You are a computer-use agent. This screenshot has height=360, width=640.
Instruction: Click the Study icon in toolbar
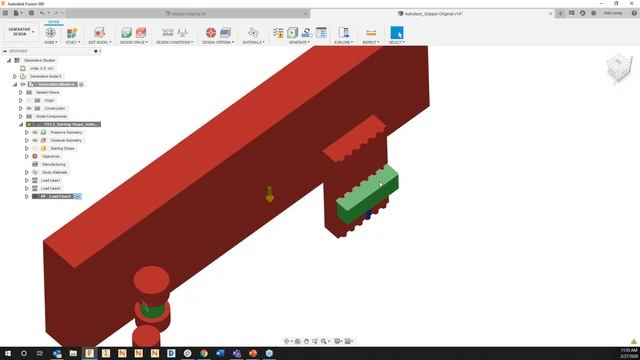pyautogui.click(x=72, y=33)
